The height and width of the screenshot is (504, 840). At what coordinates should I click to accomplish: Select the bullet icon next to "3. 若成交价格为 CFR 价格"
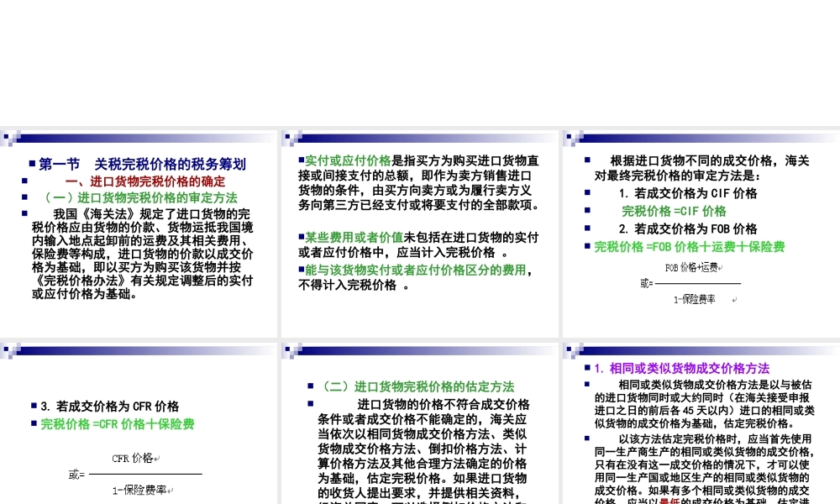pos(32,407)
